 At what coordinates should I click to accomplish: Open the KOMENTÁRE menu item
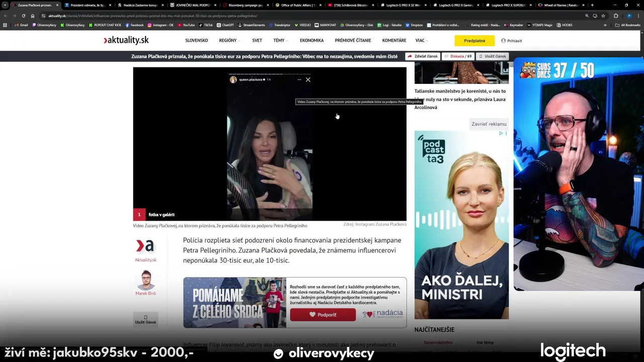[x=394, y=41]
